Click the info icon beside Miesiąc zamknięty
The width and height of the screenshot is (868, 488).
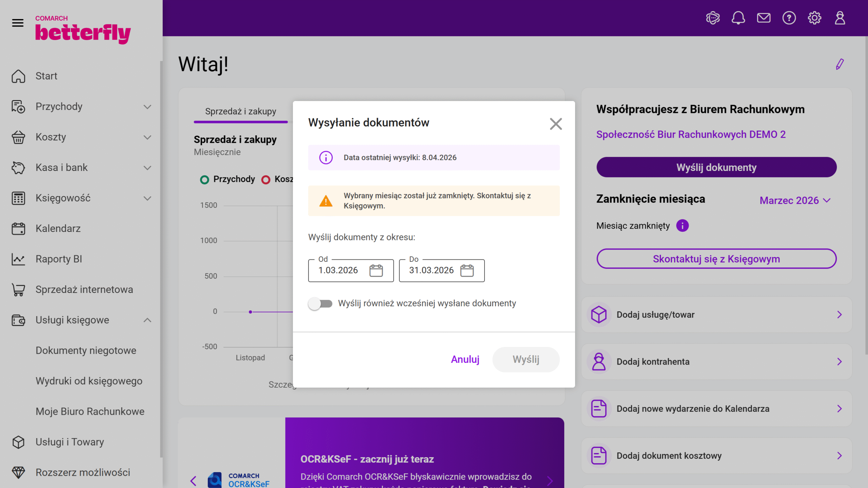(x=682, y=226)
